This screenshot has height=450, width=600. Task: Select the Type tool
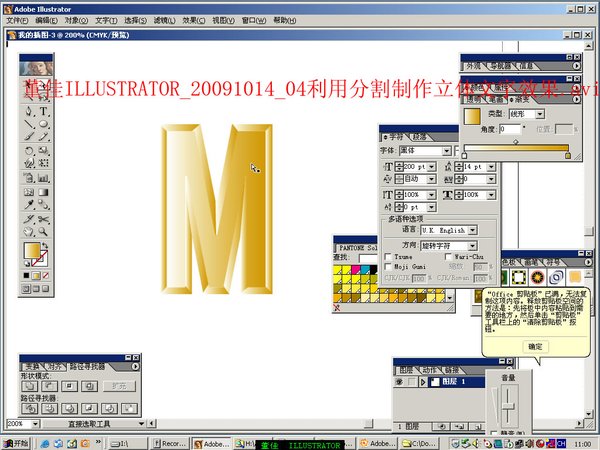44,112
